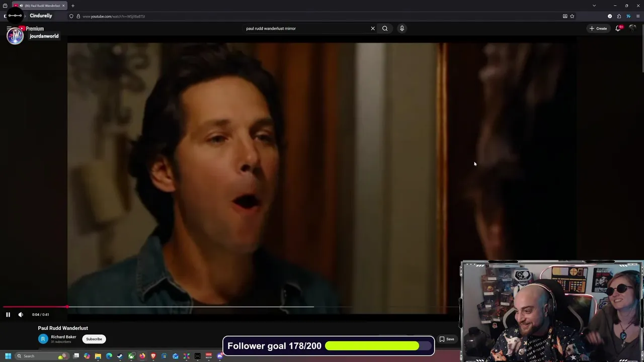Open the Create menu button
This screenshot has height=362, width=644.
point(598,29)
